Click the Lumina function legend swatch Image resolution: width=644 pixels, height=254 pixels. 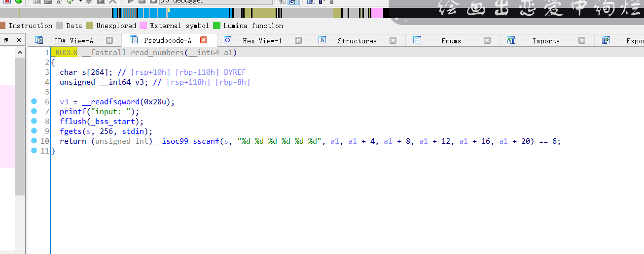pyautogui.click(x=216, y=26)
